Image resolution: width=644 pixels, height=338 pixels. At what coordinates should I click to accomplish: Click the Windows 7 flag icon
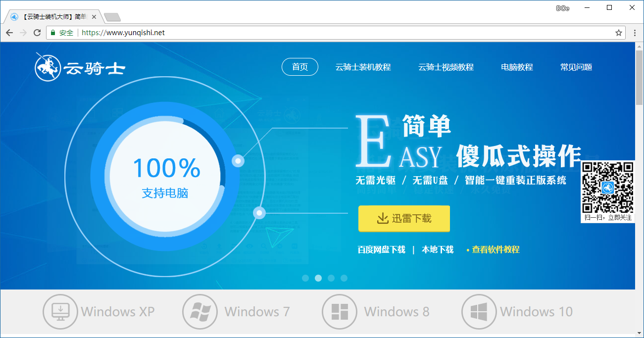[200, 312]
